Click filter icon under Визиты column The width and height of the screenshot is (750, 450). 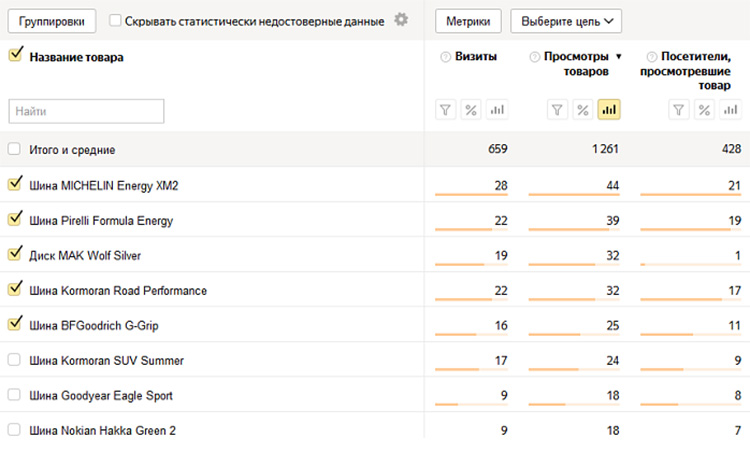point(447,110)
